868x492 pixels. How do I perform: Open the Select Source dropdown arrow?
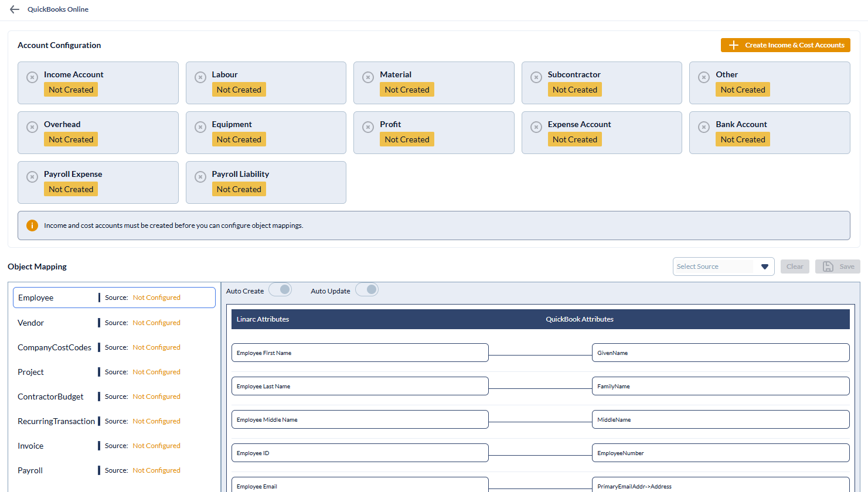tap(764, 266)
